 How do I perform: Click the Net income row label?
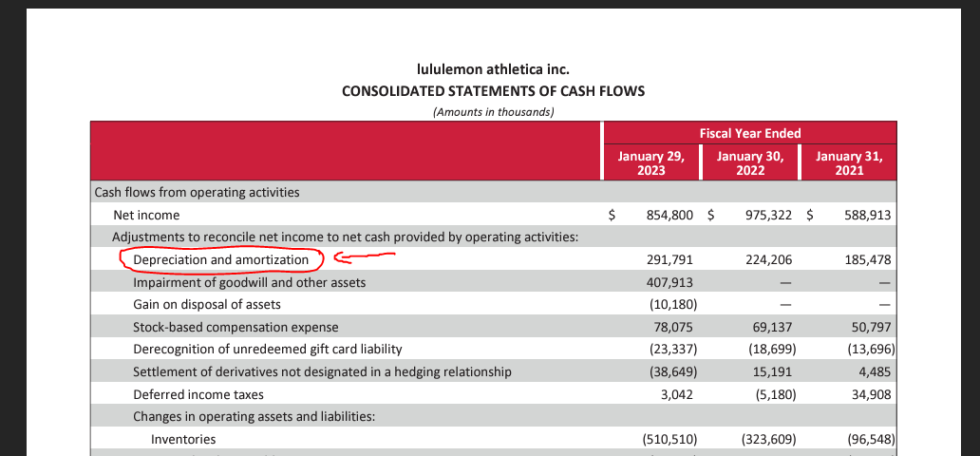(x=146, y=216)
